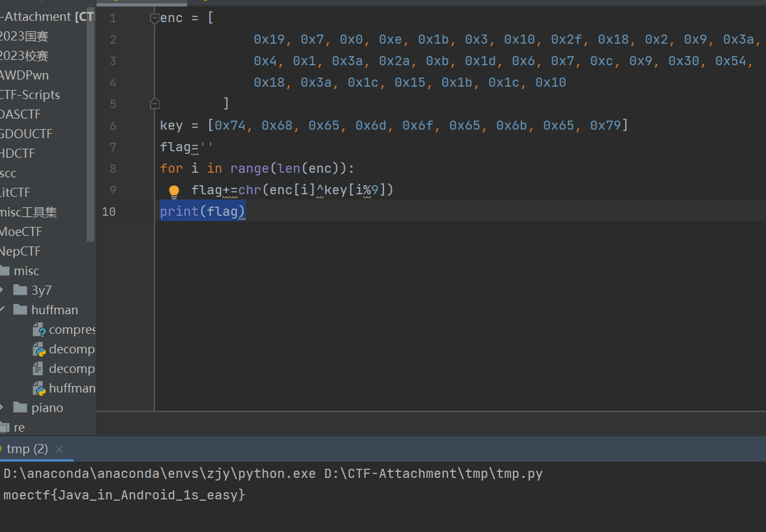Expand the piano folder arrow
The width and height of the screenshot is (766, 532).
coord(3,408)
